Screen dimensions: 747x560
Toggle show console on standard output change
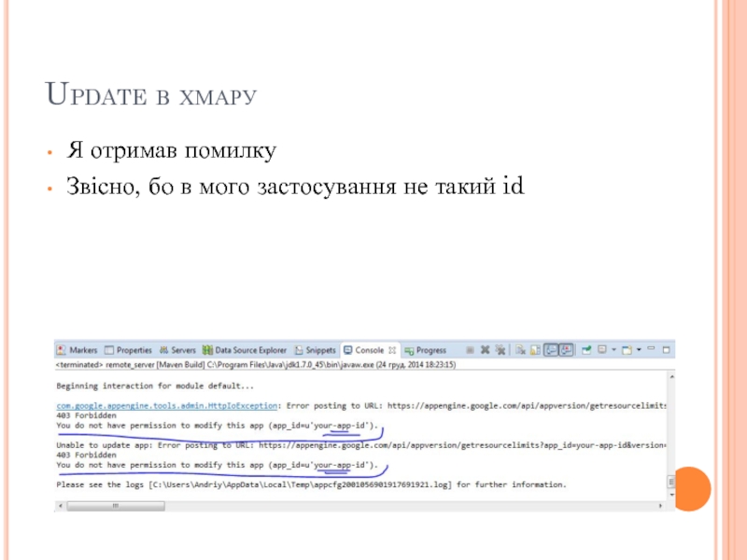tap(551, 350)
